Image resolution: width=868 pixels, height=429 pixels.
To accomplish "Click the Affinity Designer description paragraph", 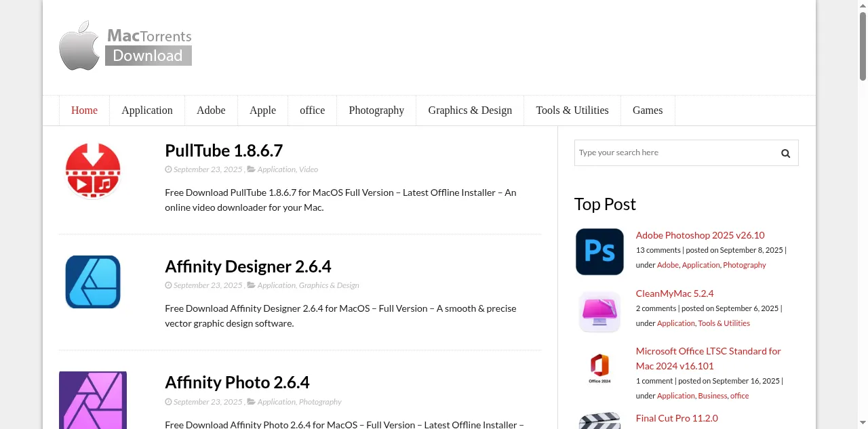I will pos(340,316).
